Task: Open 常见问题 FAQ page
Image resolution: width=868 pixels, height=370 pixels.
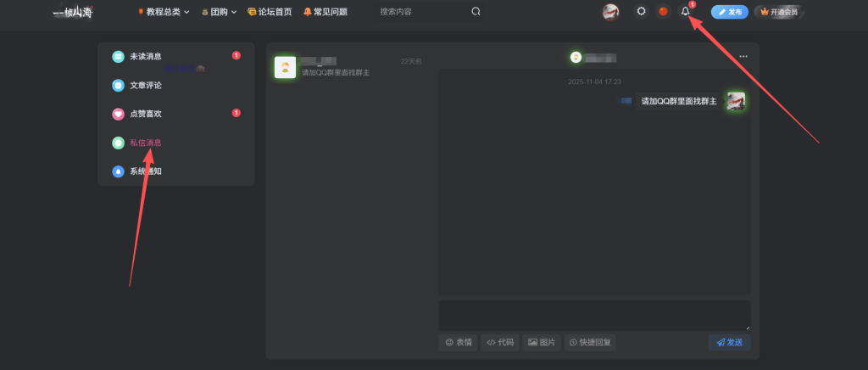Action: [x=325, y=12]
